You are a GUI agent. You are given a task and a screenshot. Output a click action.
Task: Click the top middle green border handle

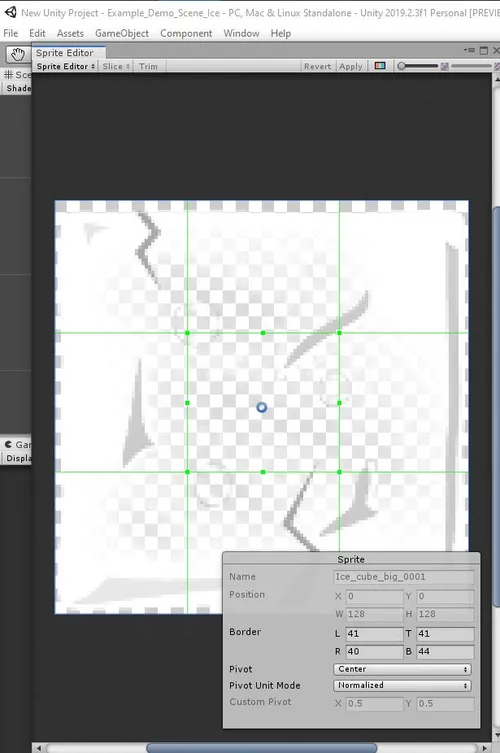click(263, 332)
